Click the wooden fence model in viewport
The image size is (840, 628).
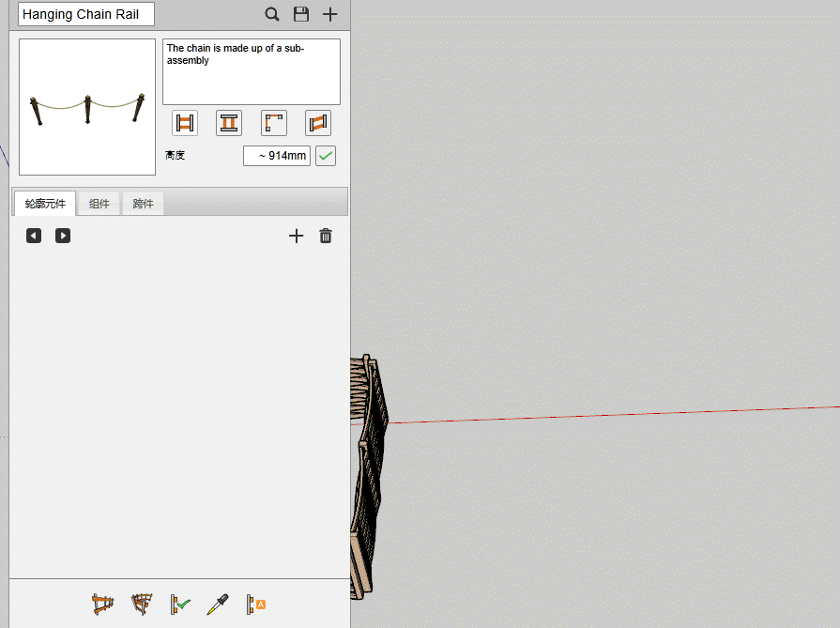click(368, 477)
